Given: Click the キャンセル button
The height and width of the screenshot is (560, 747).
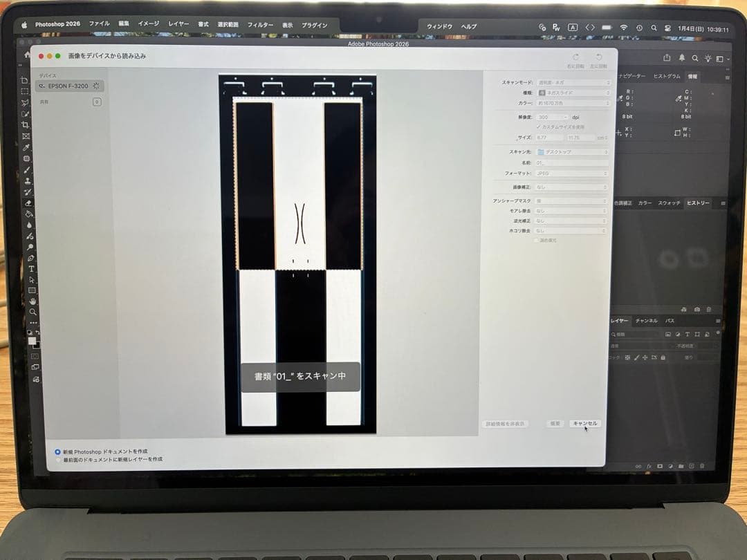Looking at the screenshot, I should pyautogui.click(x=586, y=423).
